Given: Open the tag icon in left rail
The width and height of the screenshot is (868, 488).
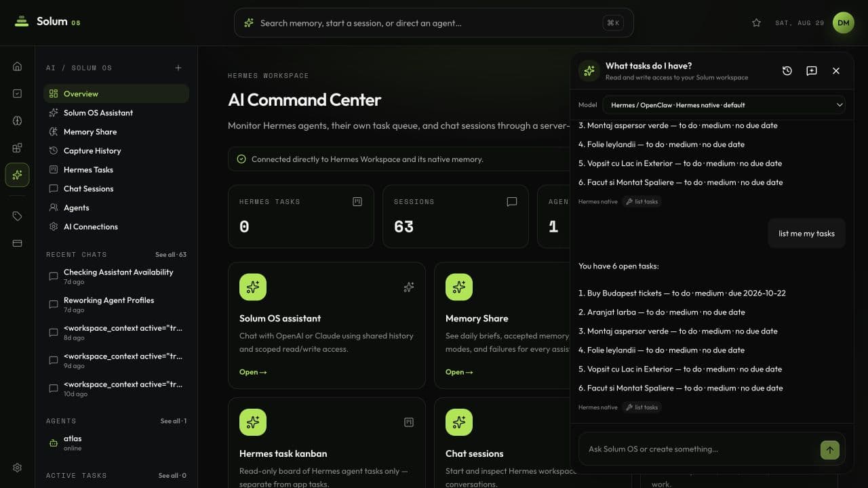Looking at the screenshot, I should click(x=17, y=216).
